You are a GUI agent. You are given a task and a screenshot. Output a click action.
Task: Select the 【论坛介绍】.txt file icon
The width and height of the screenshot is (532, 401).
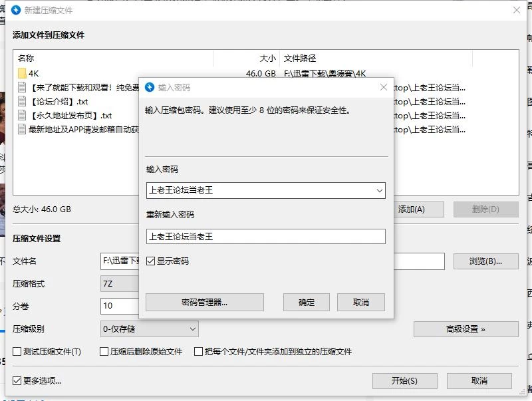pos(22,101)
